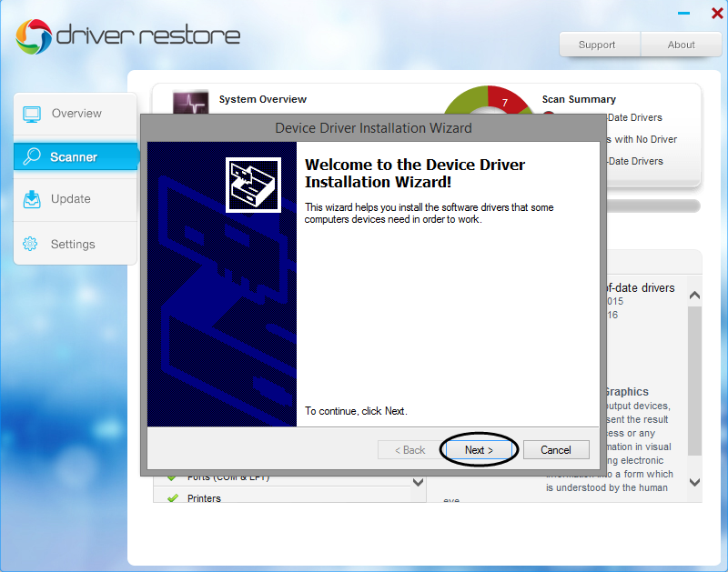Select the Scanner tab in sidebar
728x572 pixels.
[x=76, y=156]
